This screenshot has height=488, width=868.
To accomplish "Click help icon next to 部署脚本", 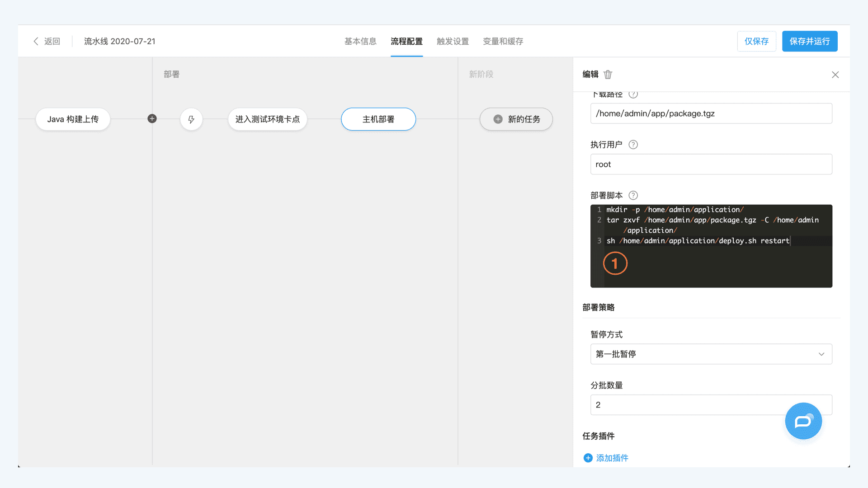I will click(x=633, y=195).
